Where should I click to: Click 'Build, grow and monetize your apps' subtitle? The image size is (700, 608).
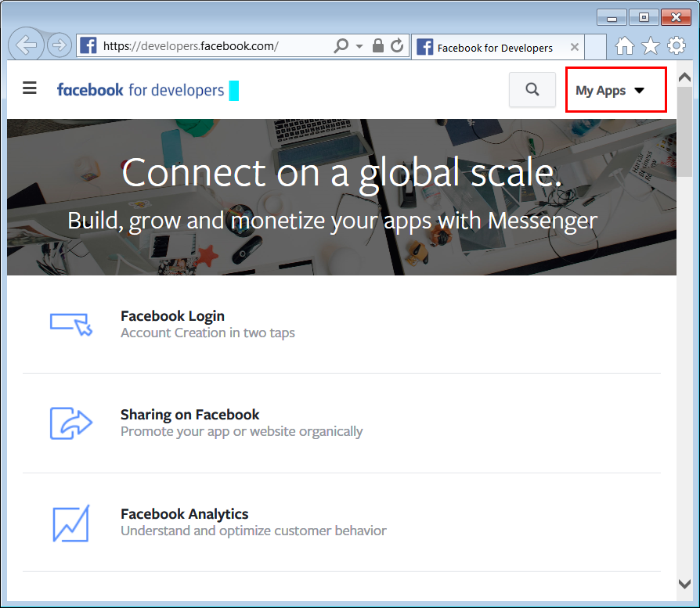point(332,221)
